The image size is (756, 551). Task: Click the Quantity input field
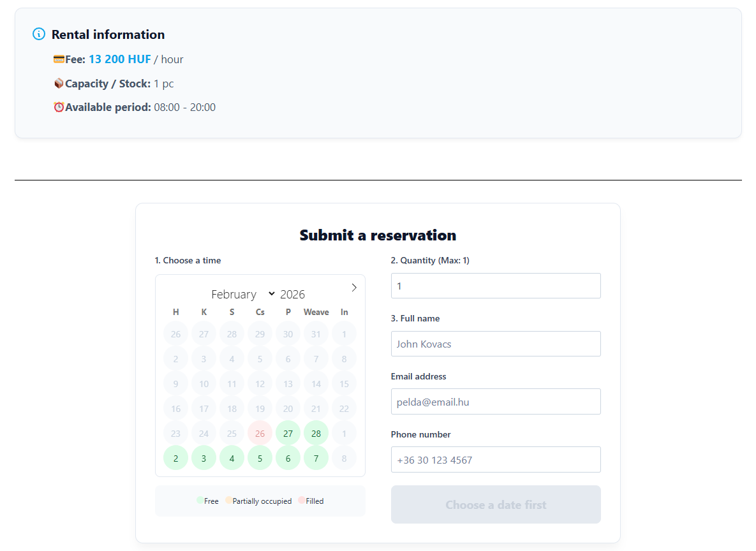[x=496, y=286]
